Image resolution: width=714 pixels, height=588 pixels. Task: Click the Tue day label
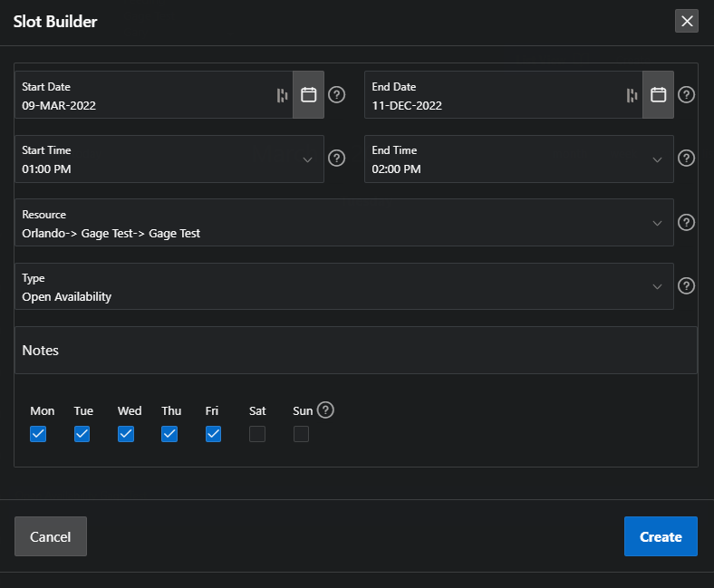[x=83, y=410]
